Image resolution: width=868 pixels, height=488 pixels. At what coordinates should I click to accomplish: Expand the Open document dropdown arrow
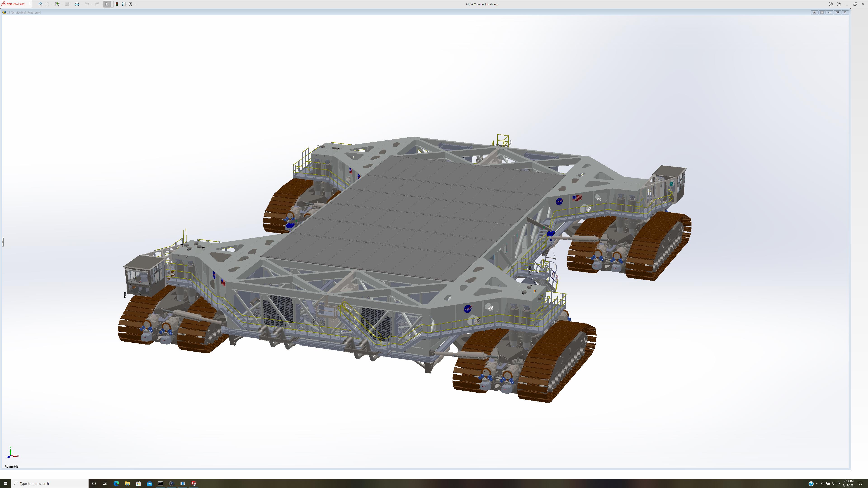62,4
